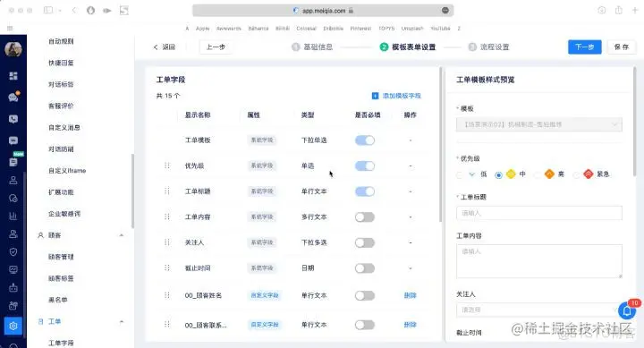Open the settings gear icon in the sidebar
Viewport: 644px width, 348px height.
click(x=13, y=326)
